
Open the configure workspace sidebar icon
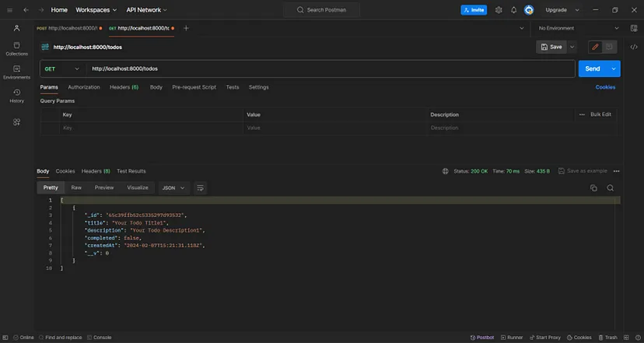point(17,122)
